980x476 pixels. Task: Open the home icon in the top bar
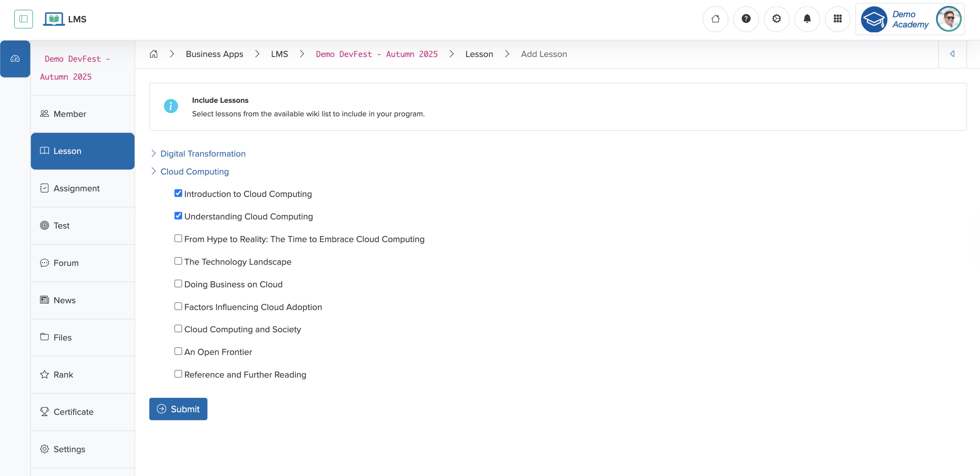[715, 19]
